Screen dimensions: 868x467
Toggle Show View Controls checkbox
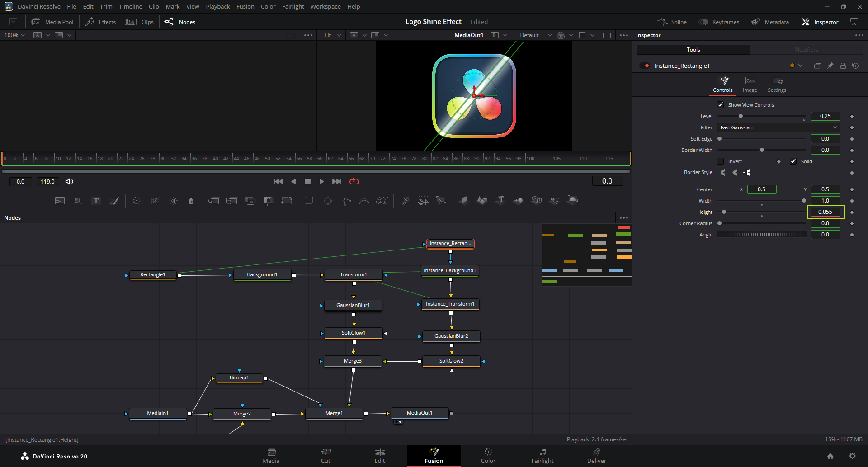(721, 105)
